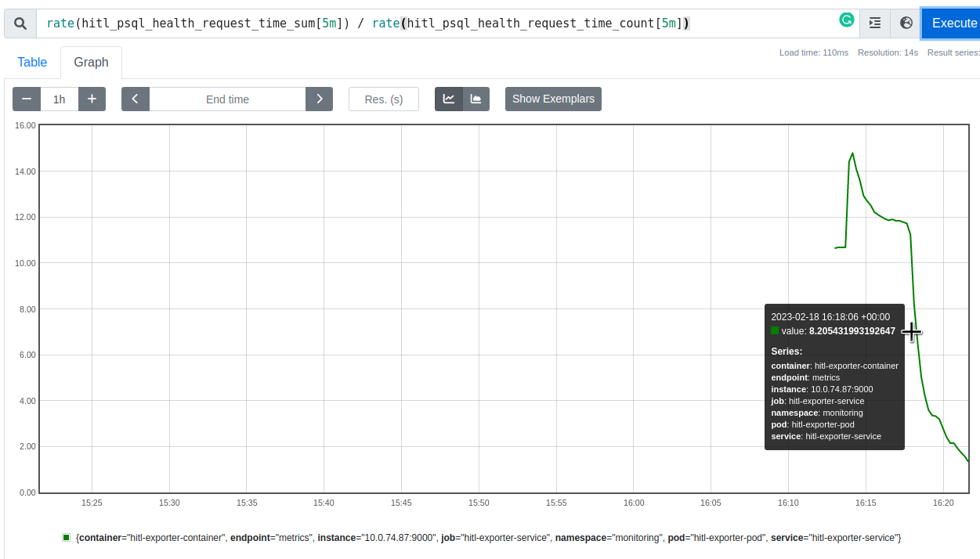Click the legend series label text
The height and width of the screenshot is (559, 980).
(x=488, y=538)
